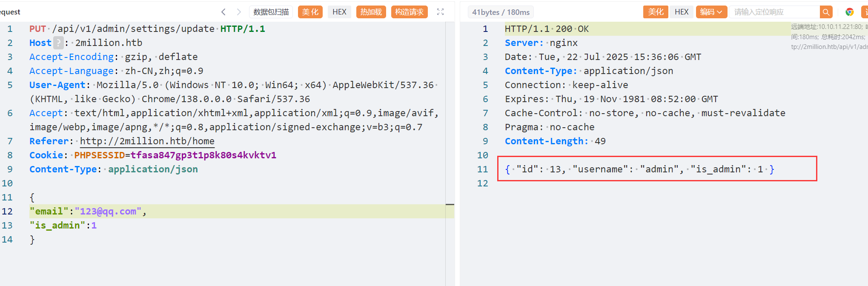The image size is (868, 286).
Task: Open the Referer link http://2million.htb/home
Action: click(x=147, y=141)
